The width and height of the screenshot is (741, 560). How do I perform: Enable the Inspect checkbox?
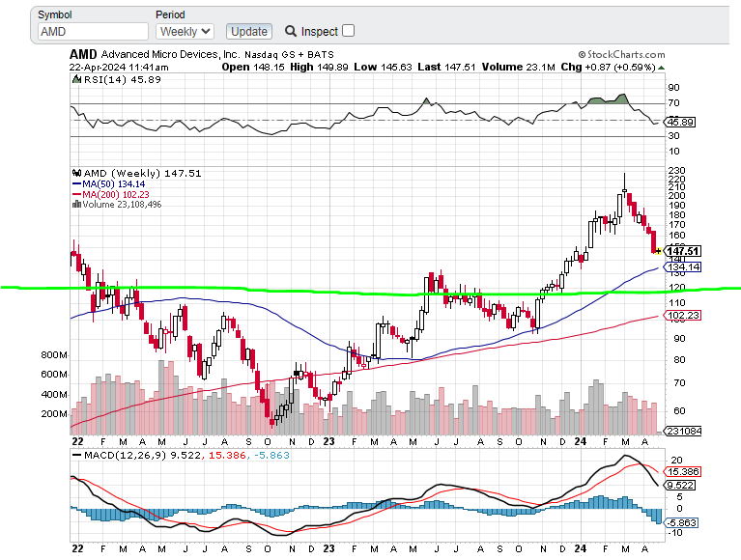pos(349,31)
